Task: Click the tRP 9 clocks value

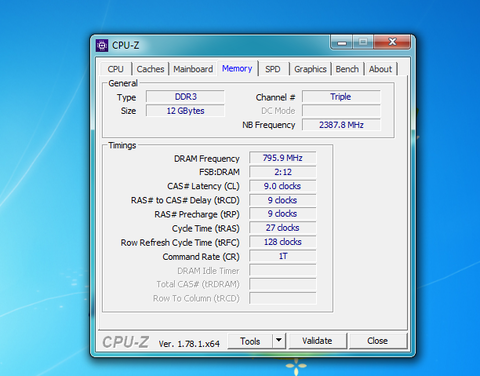Action: [x=283, y=214]
